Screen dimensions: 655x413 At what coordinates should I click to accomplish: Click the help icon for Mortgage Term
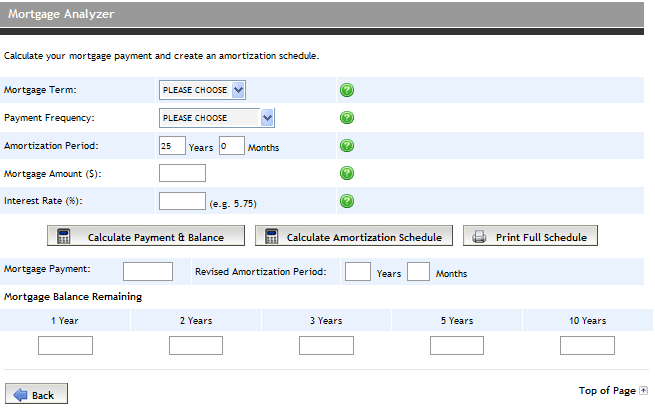pyautogui.click(x=347, y=90)
